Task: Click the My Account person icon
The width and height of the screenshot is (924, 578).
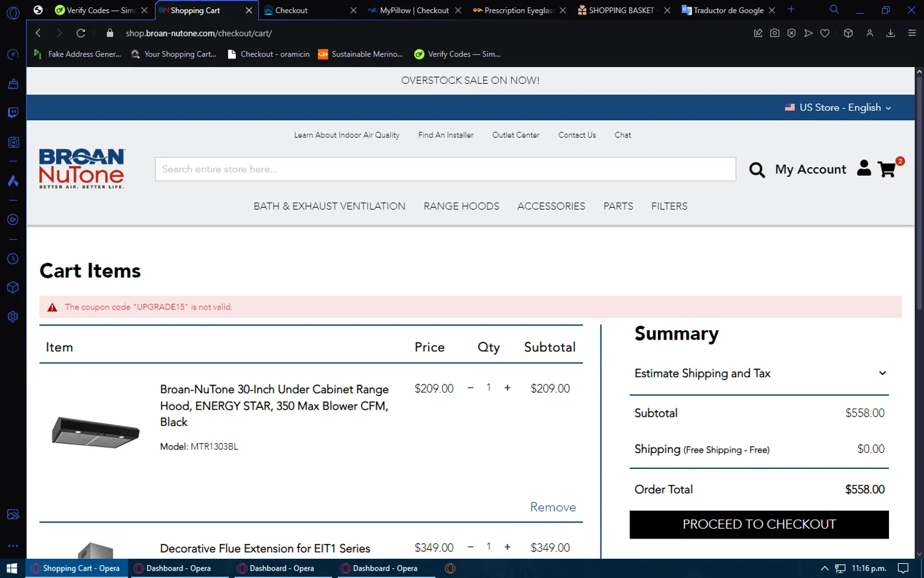Action: (864, 168)
